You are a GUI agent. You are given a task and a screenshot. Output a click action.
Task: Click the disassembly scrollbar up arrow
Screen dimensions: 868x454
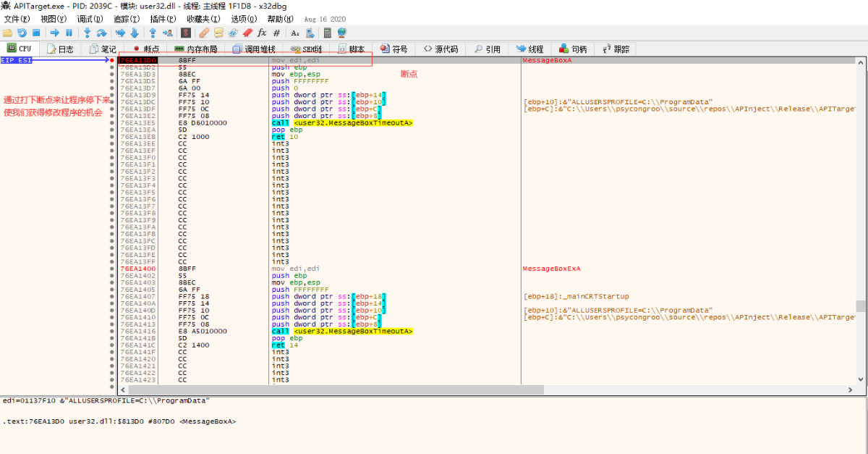tap(861, 62)
